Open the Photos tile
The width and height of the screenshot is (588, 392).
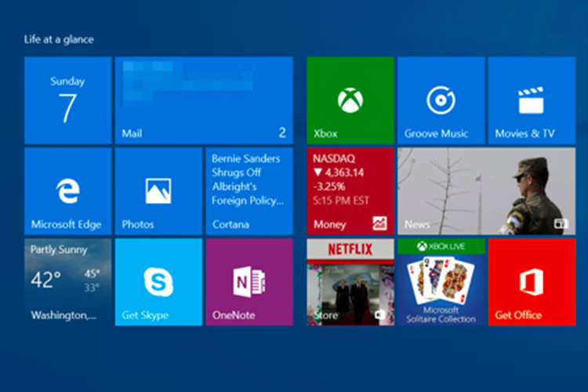(x=158, y=191)
